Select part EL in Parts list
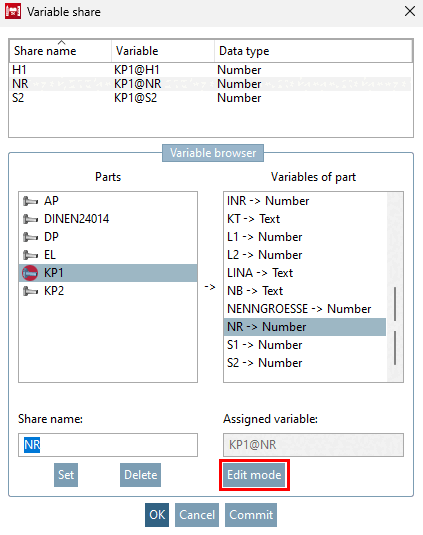Viewport: 423px width, 535px height. pyautogui.click(x=108, y=255)
